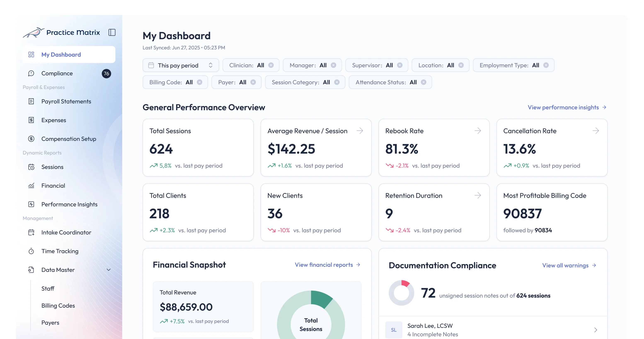Clear the Clinician filter
The width and height of the screenshot is (644, 339).
coord(271,65)
